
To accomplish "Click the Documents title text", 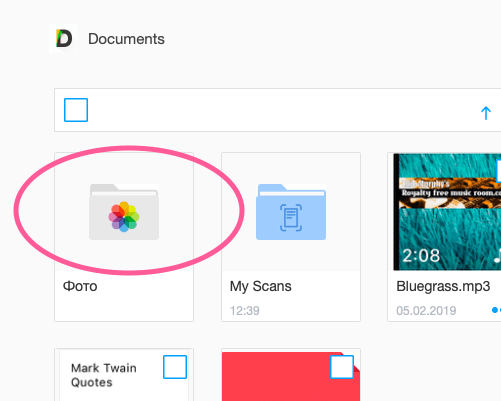I will [126, 39].
